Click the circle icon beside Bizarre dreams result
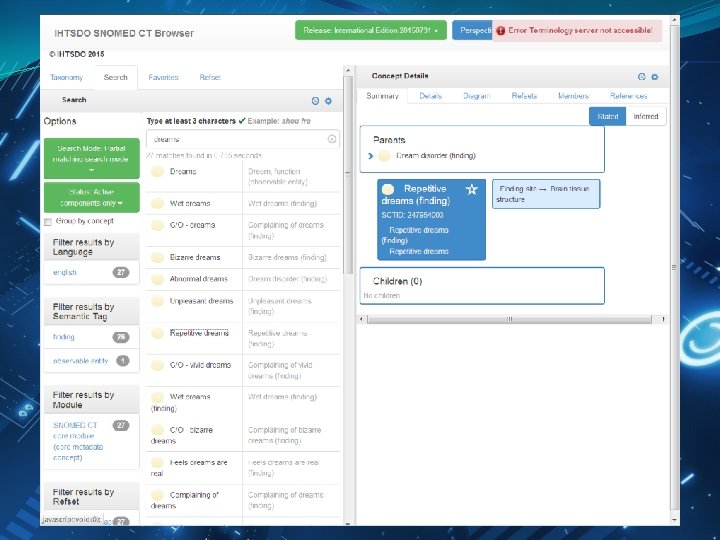The height and width of the screenshot is (540, 720). point(158,257)
